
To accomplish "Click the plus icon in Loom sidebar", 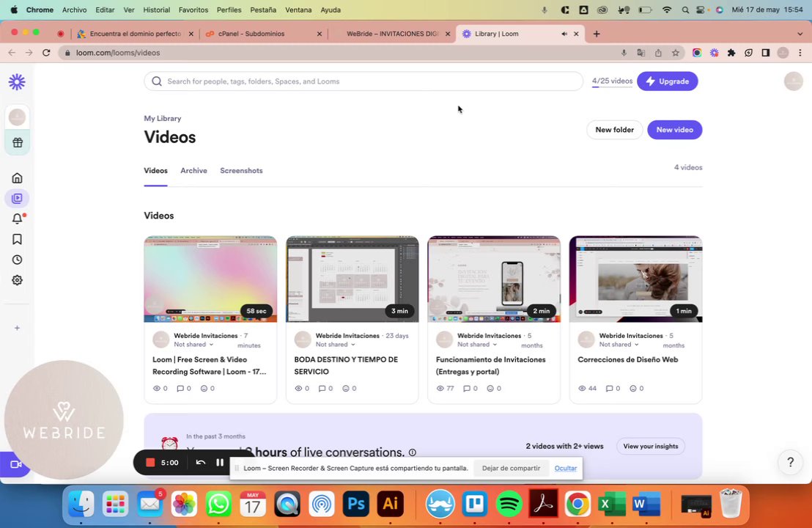I will coord(17,328).
